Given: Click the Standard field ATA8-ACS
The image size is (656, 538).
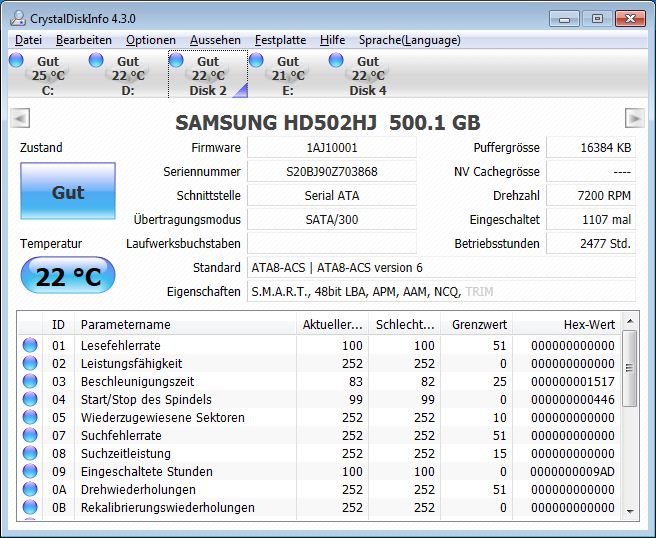Looking at the screenshot, I should (x=441, y=267).
